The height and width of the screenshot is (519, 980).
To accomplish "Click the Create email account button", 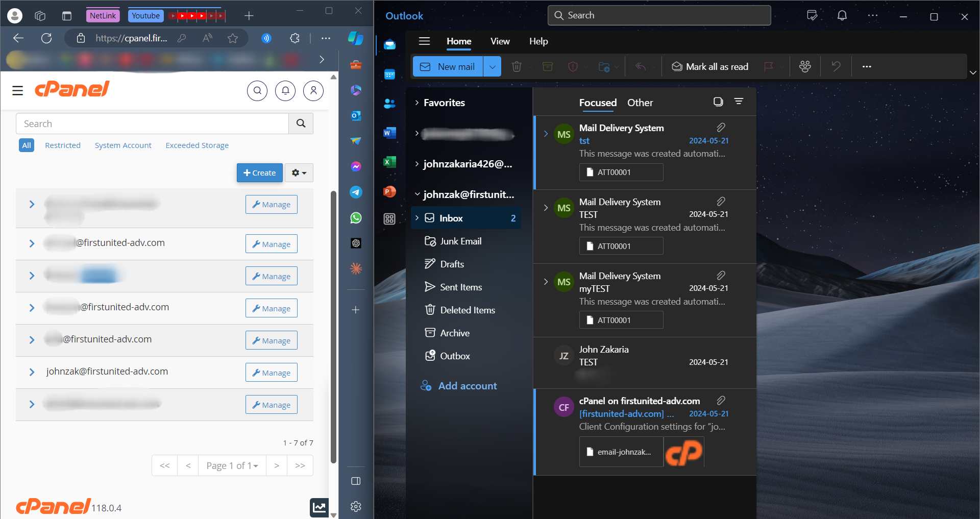I will (x=259, y=173).
